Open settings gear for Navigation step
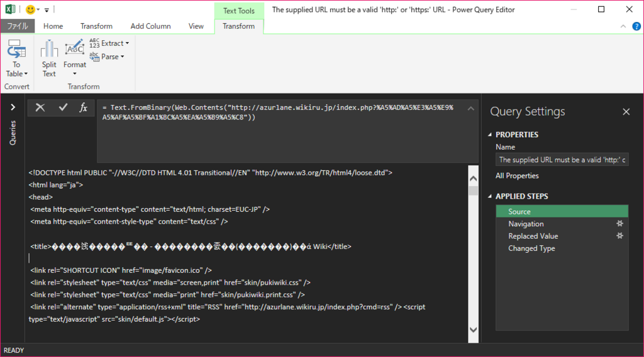644x357 pixels. [619, 224]
